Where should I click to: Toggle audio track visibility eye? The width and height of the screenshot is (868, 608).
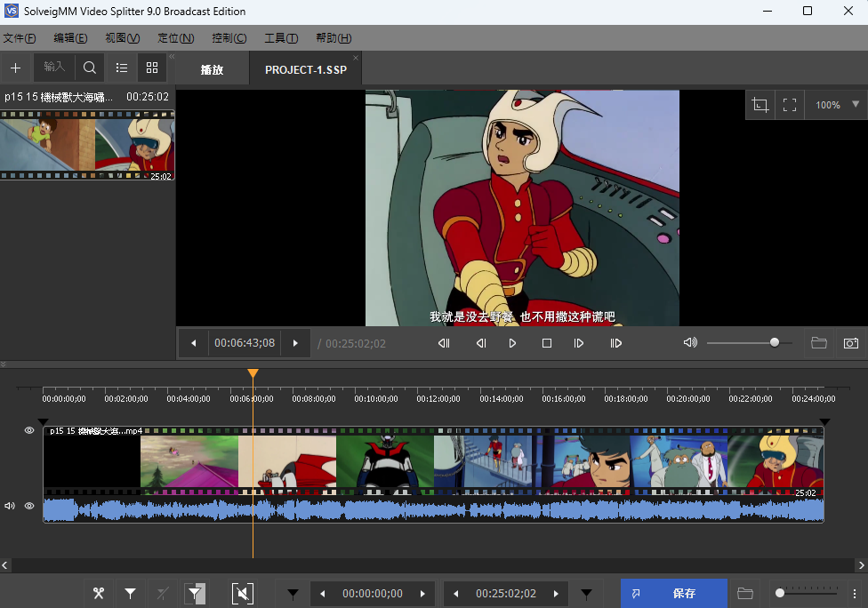[29, 506]
